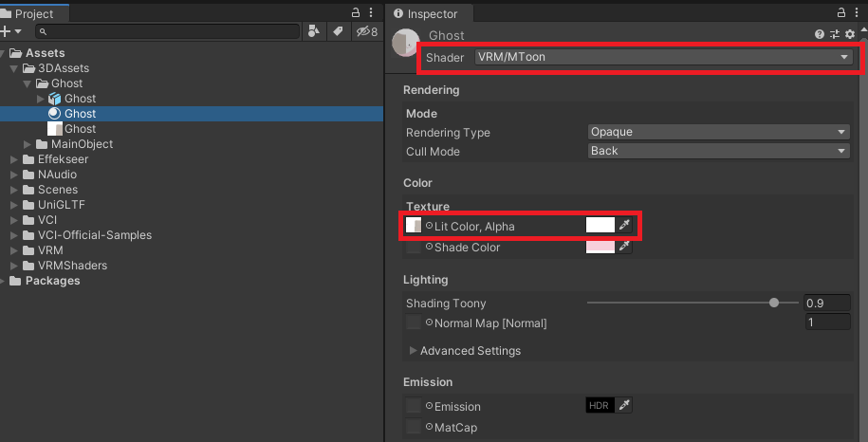The height and width of the screenshot is (442, 868).
Task: Expand the MainObject folder
Action: click(x=28, y=144)
